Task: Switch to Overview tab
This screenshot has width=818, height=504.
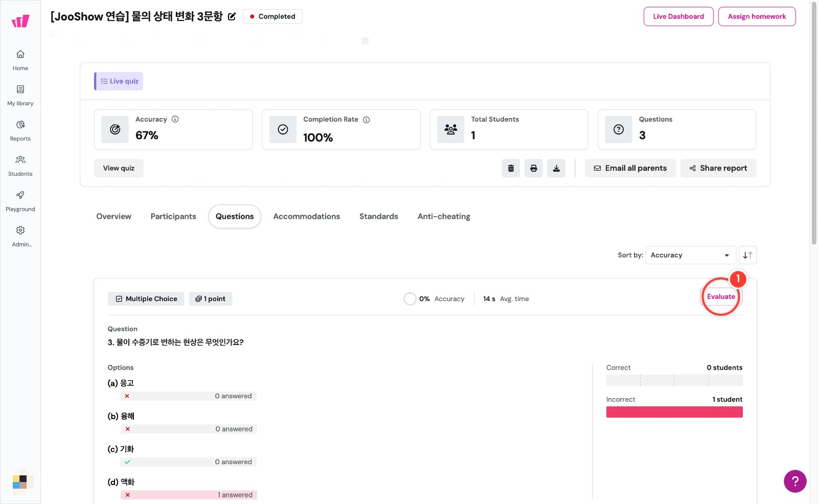Action: click(x=114, y=216)
